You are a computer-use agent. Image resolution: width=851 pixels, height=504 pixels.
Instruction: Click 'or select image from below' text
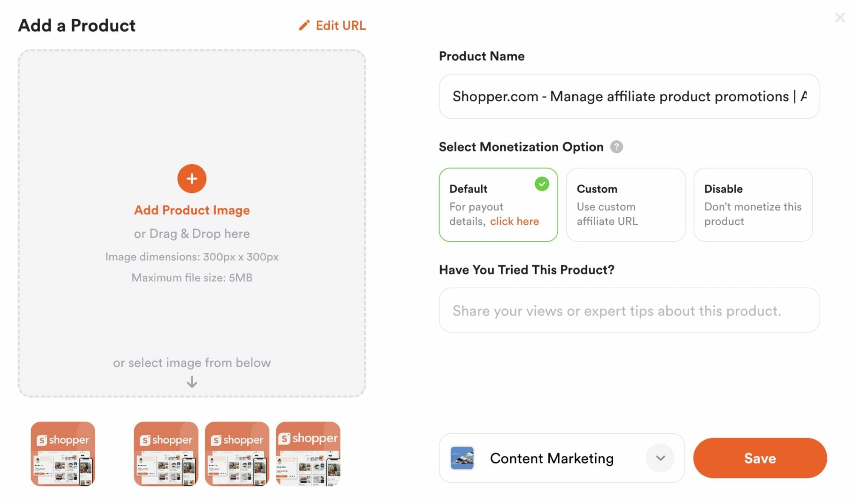pyautogui.click(x=192, y=362)
